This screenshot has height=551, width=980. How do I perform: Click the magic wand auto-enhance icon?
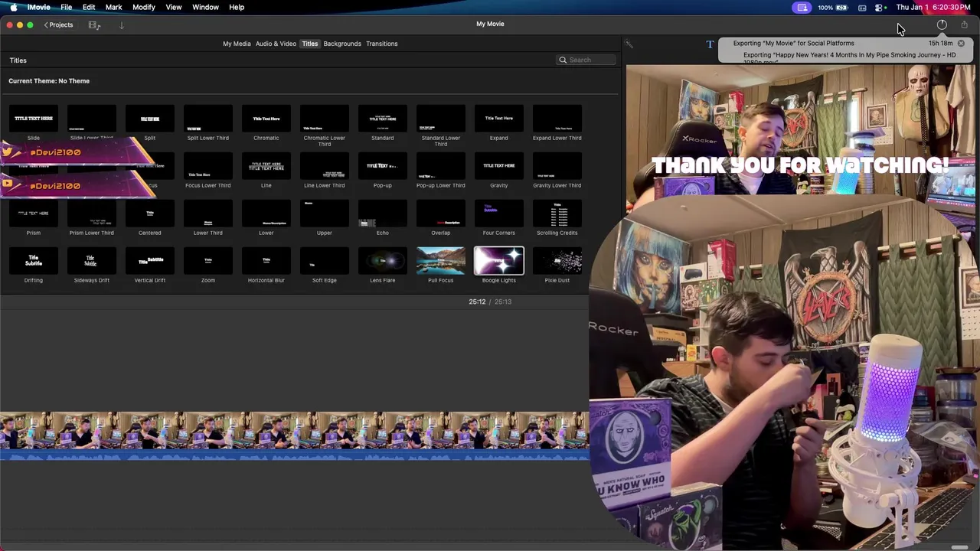point(629,44)
